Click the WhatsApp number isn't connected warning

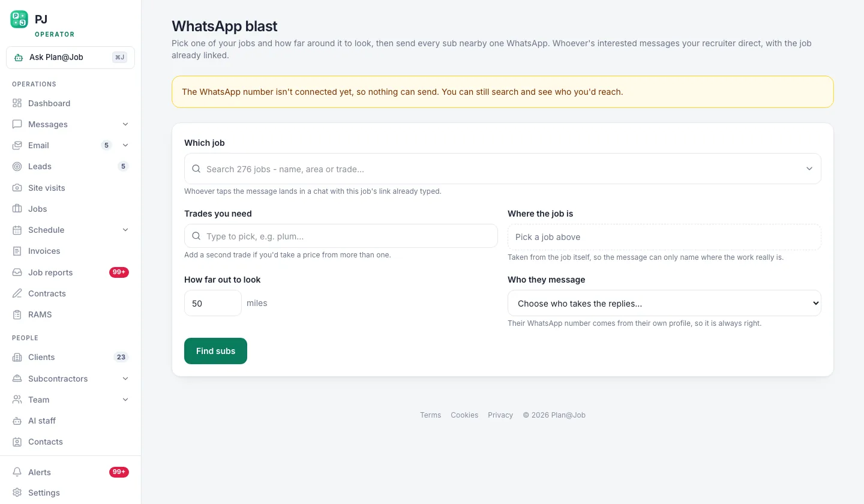click(503, 92)
